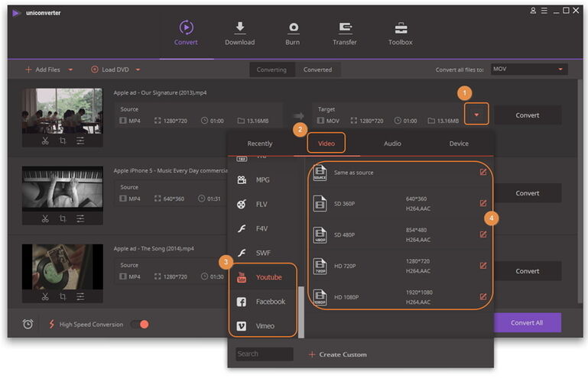Viewport: 588px width, 378px height.
Task: Edit the HD 720P preset
Action: (483, 265)
